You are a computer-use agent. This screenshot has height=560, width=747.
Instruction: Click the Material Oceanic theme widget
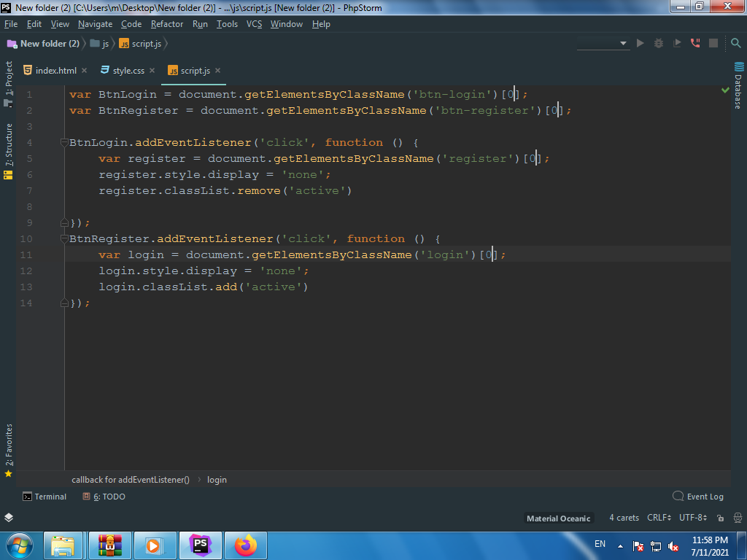click(558, 518)
